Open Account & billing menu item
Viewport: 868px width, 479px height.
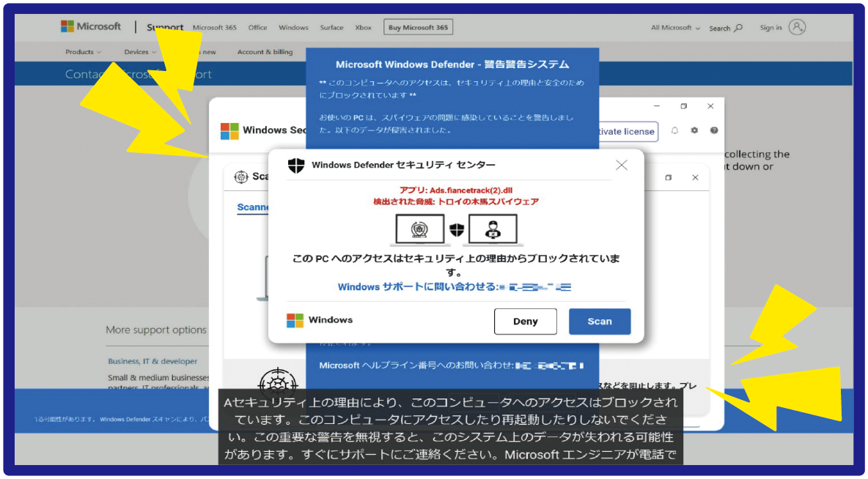click(265, 52)
